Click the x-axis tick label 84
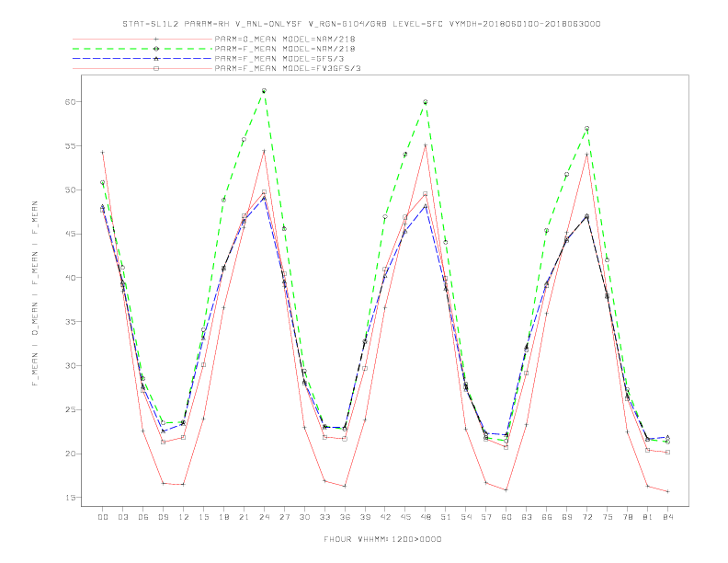Image resolution: width=728 pixels, height=563 pixels. pyautogui.click(x=667, y=517)
